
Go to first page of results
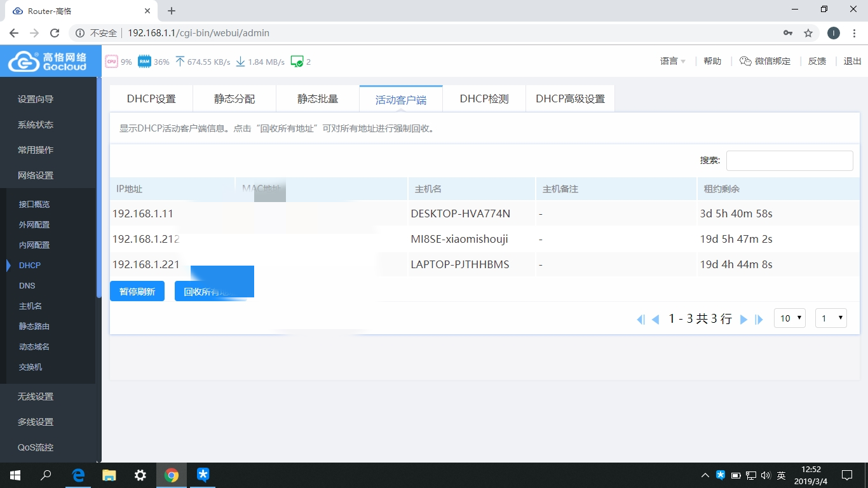(641, 320)
